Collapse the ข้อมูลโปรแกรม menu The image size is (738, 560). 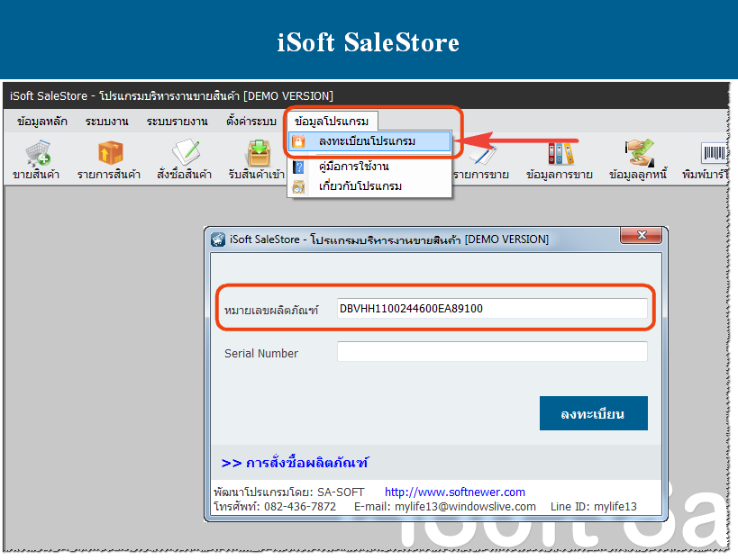pos(332,122)
